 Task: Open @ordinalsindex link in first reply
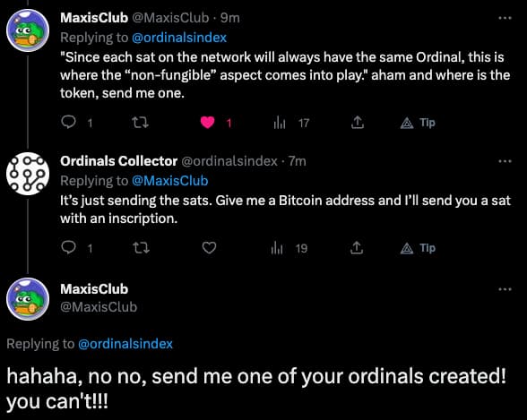(179, 38)
